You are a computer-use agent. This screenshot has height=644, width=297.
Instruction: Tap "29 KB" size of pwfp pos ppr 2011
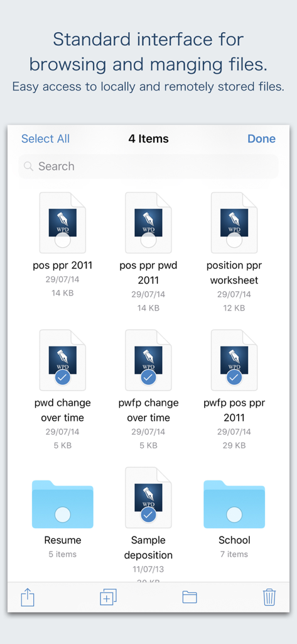(234, 445)
